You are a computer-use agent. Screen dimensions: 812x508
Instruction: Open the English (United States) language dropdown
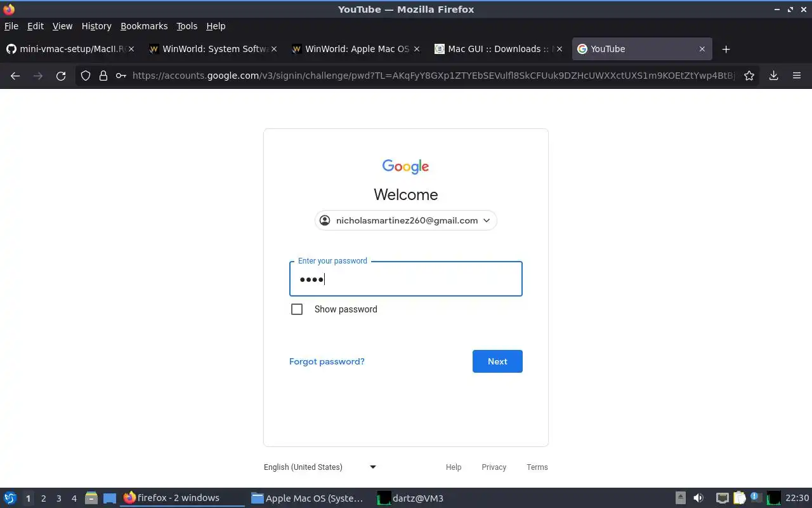tap(320, 467)
